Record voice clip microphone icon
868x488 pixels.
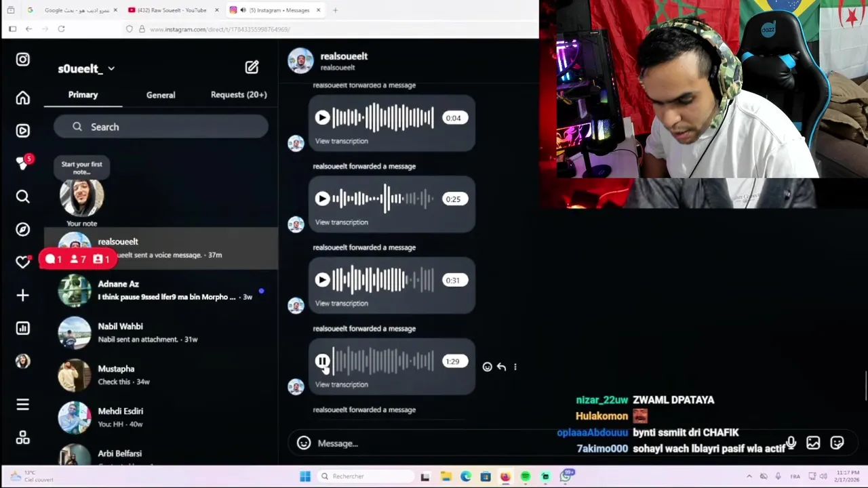pyautogui.click(x=791, y=443)
